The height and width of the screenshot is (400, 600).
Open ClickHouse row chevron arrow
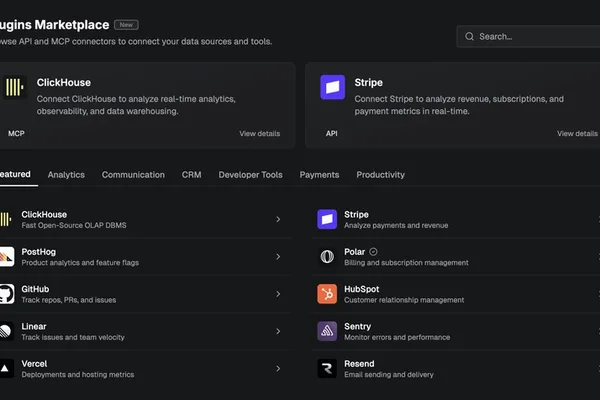click(278, 219)
